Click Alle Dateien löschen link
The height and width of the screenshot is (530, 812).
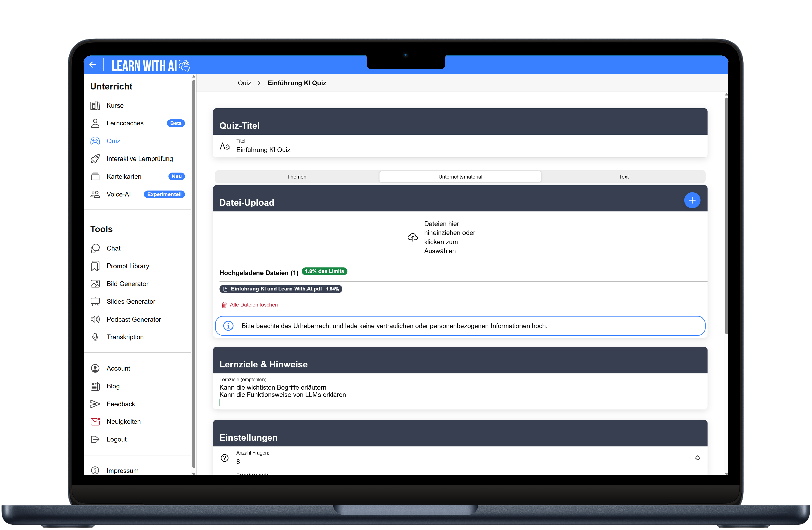(x=253, y=305)
